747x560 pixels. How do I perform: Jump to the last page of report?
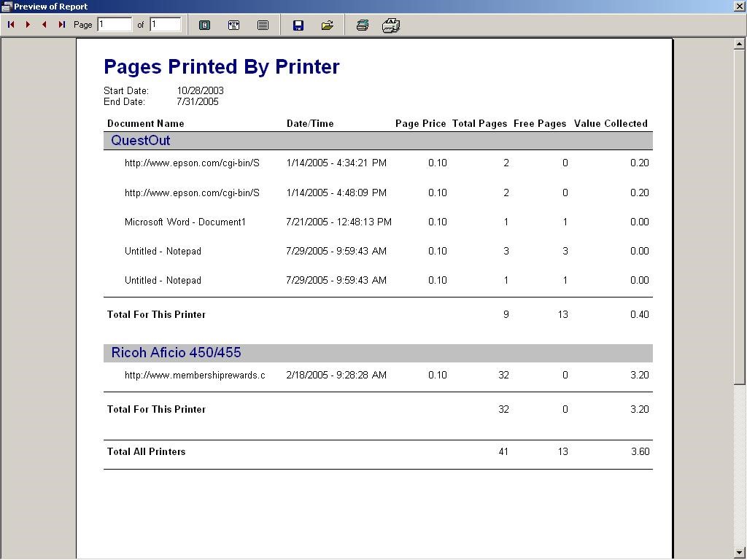tap(62, 25)
